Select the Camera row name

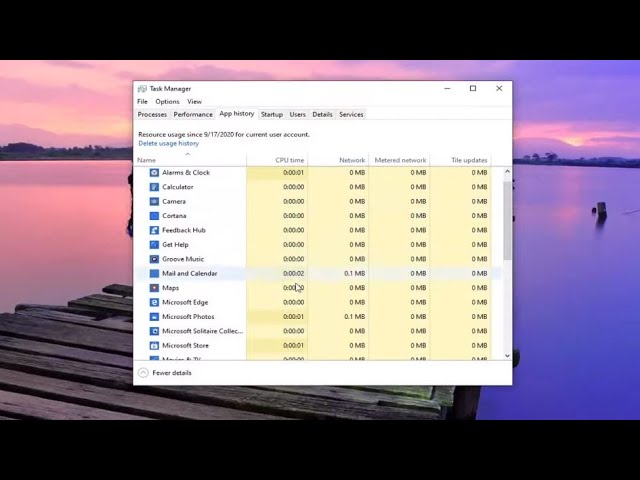[x=174, y=202]
